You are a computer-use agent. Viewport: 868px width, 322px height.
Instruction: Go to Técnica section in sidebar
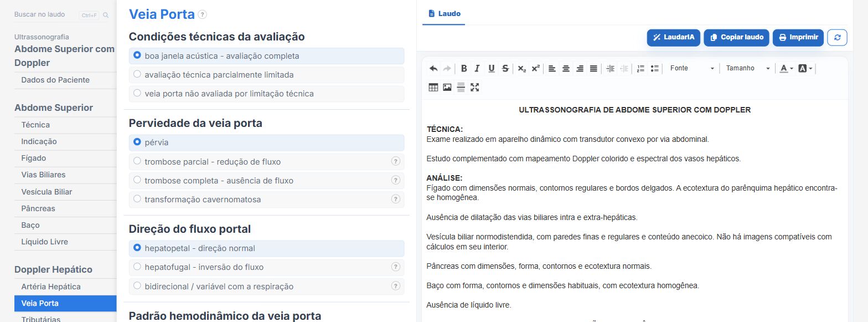click(65, 125)
